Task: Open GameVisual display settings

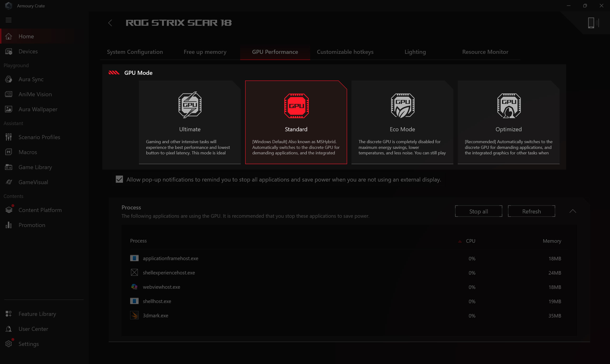Action: (x=33, y=182)
